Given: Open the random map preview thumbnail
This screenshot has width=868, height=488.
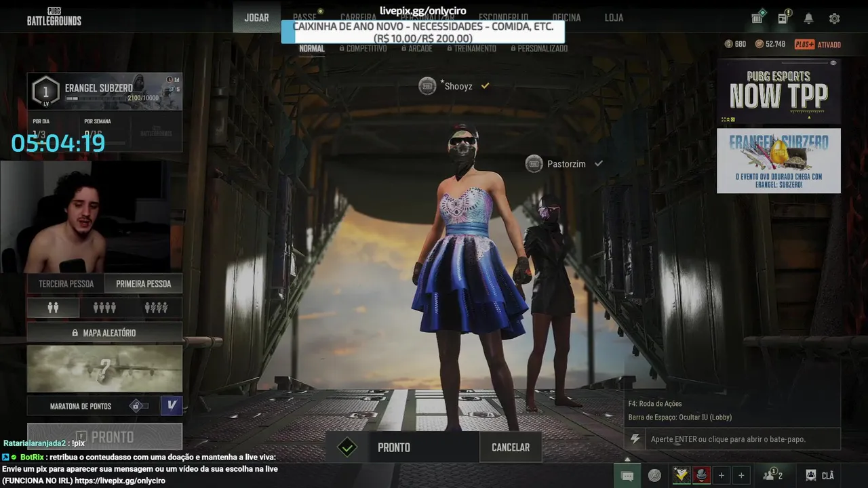Looking at the screenshot, I should click(x=104, y=369).
